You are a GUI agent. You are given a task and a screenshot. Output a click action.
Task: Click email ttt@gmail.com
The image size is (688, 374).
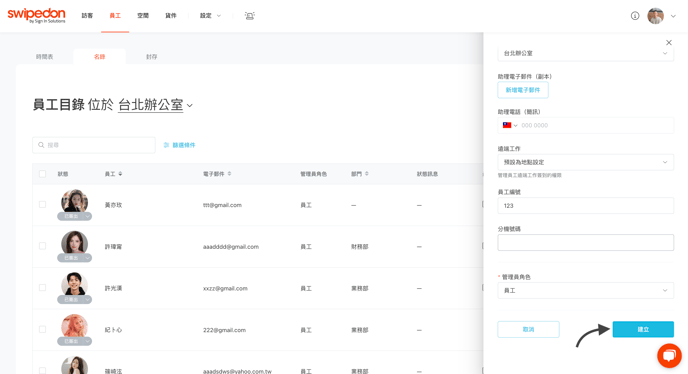point(222,205)
